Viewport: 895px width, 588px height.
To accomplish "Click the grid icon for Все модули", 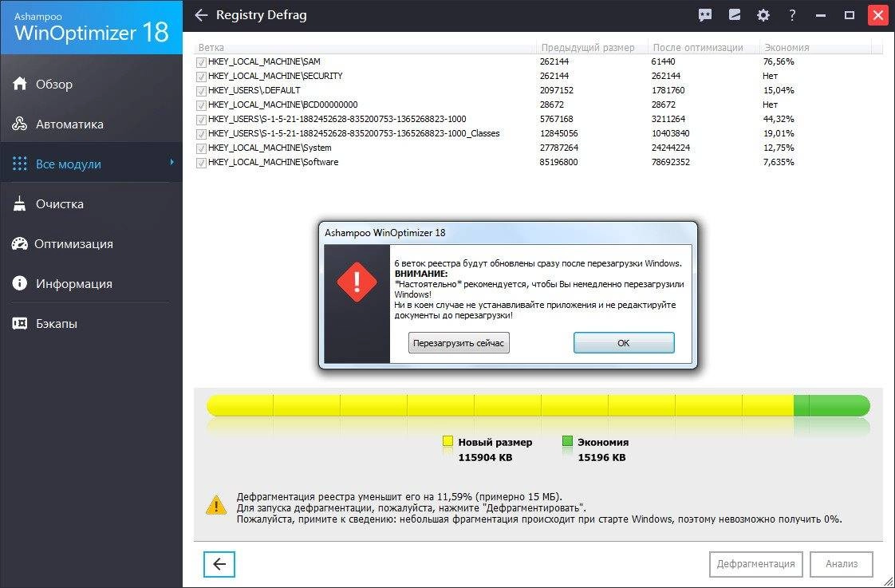I will 20,164.
